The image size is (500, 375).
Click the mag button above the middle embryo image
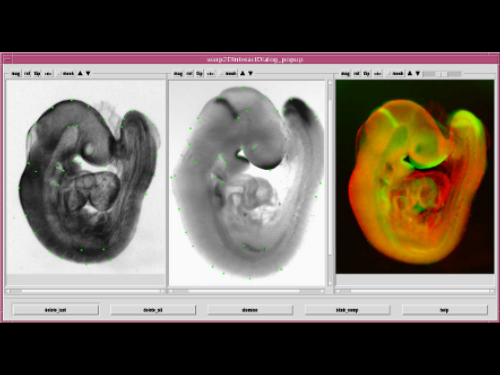point(178,73)
